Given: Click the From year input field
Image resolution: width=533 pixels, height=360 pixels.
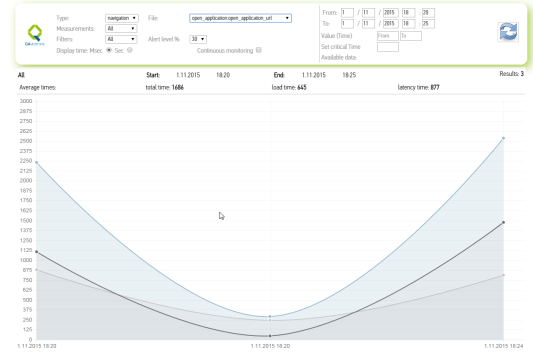Looking at the screenshot, I should coord(391,13).
